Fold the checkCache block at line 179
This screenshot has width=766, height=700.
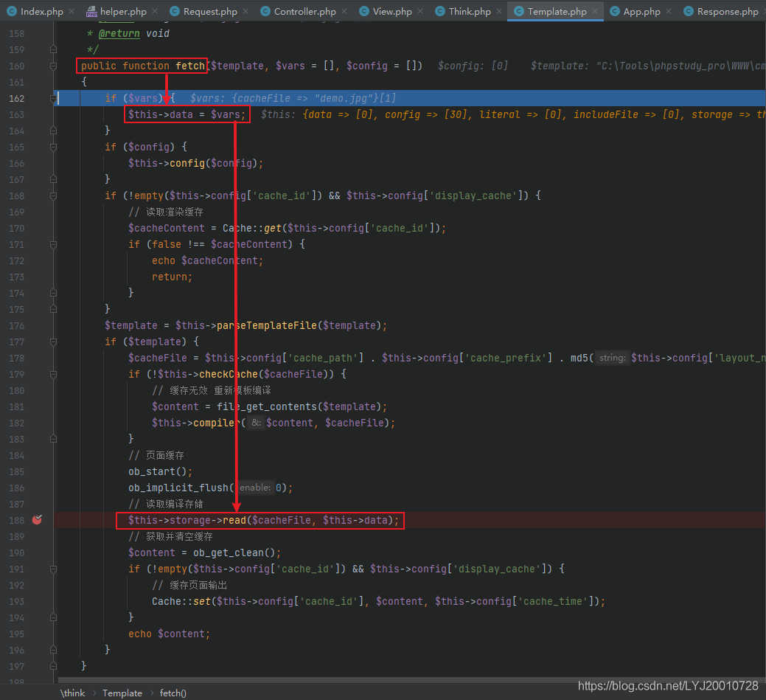click(53, 375)
